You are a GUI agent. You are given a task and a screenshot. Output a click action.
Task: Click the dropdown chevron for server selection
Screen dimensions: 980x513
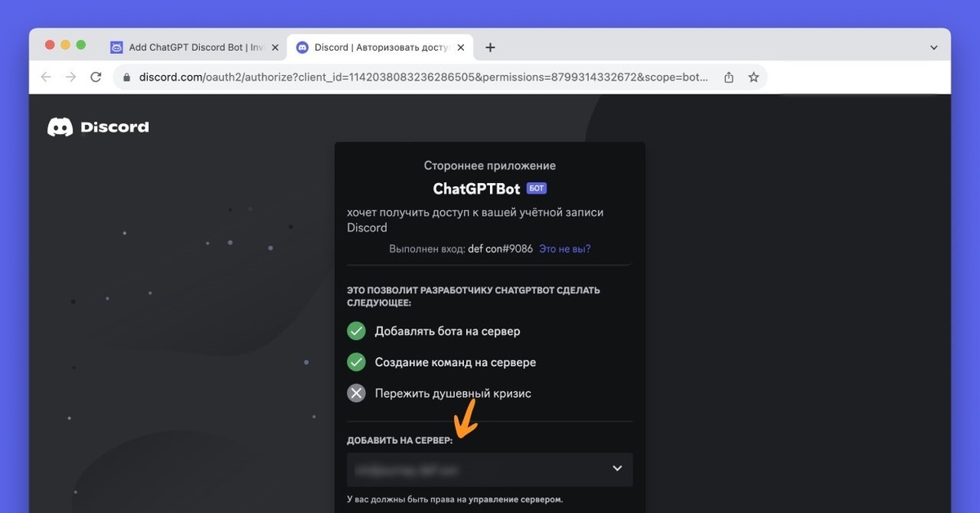[x=617, y=469]
